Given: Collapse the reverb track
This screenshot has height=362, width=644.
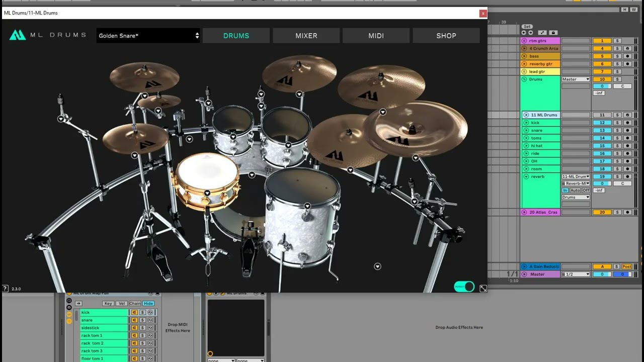Looking at the screenshot, I should click(526, 177).
